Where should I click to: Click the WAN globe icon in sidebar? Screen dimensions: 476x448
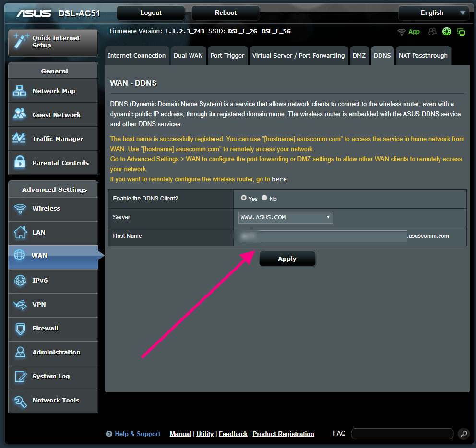tap(19, 255)
